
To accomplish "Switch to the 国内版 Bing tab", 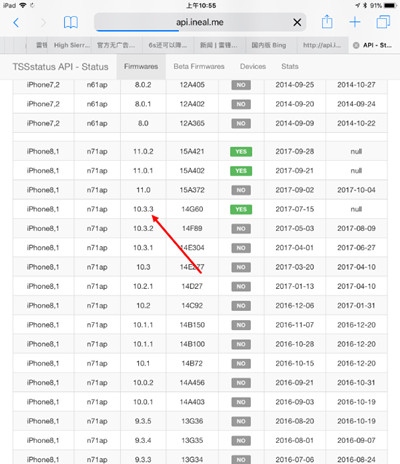I will coord(269,45).
